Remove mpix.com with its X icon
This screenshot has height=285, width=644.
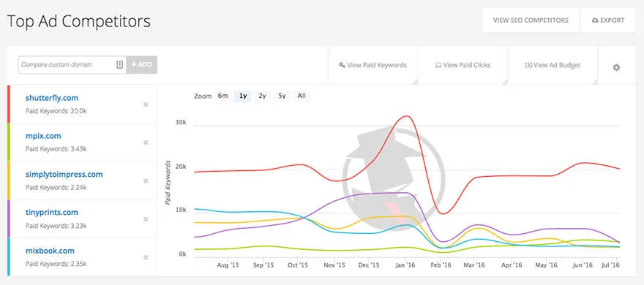coord(146,142)
